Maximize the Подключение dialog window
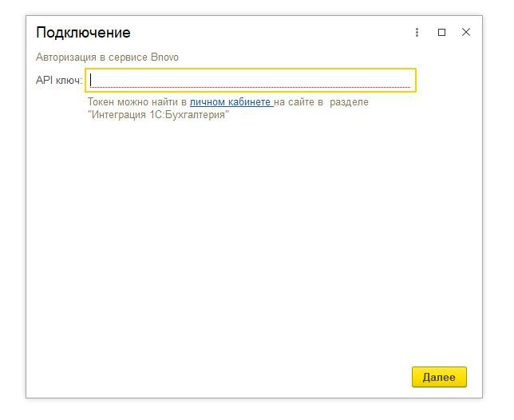The image size is (514, 420). [x=441, y=32]
